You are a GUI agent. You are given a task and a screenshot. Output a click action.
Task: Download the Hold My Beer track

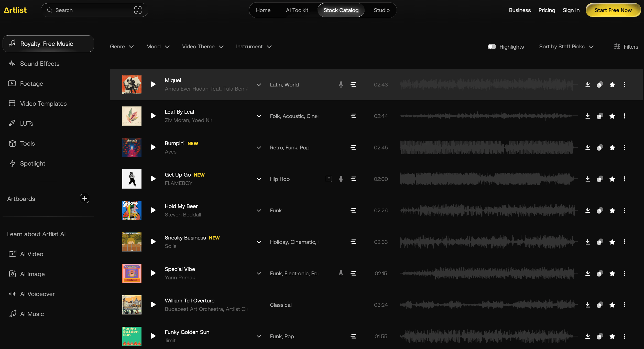point(587,210)
